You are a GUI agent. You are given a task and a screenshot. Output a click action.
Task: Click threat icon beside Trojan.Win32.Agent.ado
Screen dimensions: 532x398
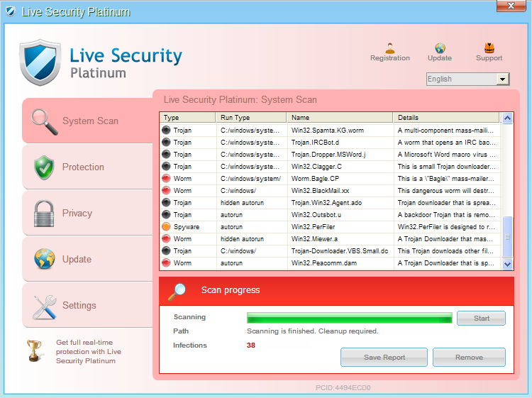[166, 203]
